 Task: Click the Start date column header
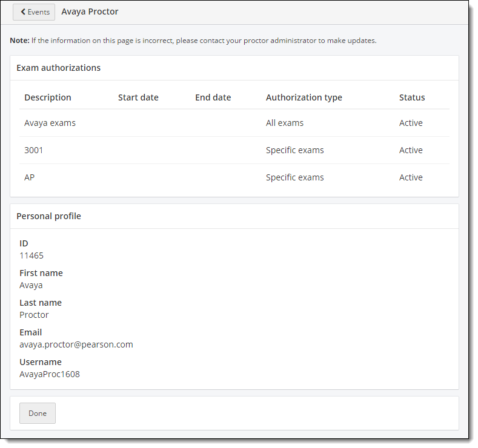tap(138, 97)
